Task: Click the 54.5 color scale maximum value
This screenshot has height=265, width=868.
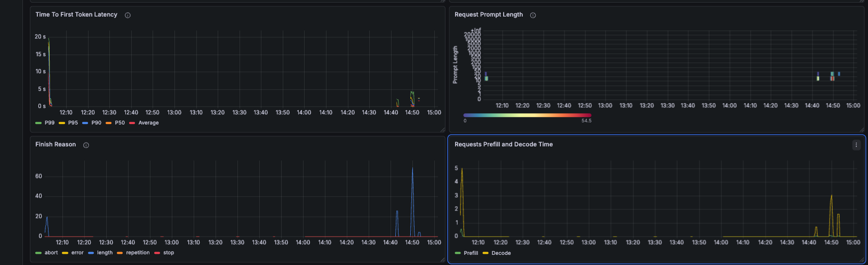Action: pyautogui.click(x=586, y=121)
